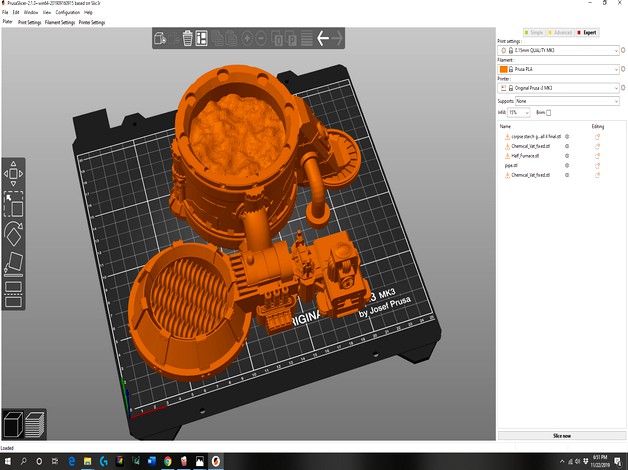The width and height of the screenshot is (628, 470).
Task: Click the Remove instance minus icon
Action: 261,38
